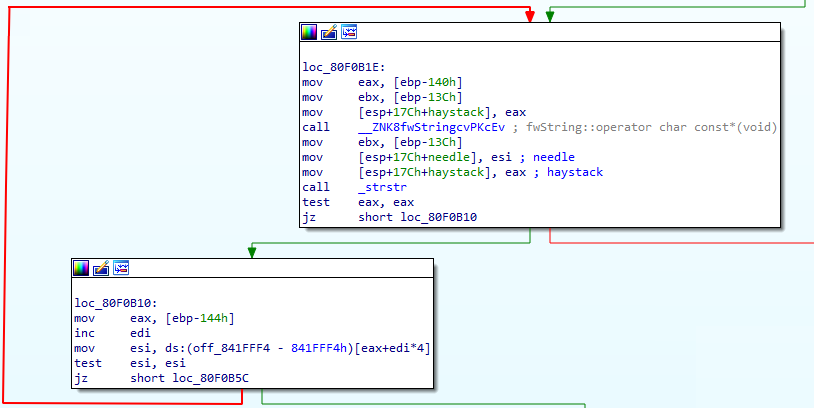Click the group nodes icon on loc_80F0B1E block
Viewport: 814px width, 408px height.
pyautogui.click(x=349, y=32)
